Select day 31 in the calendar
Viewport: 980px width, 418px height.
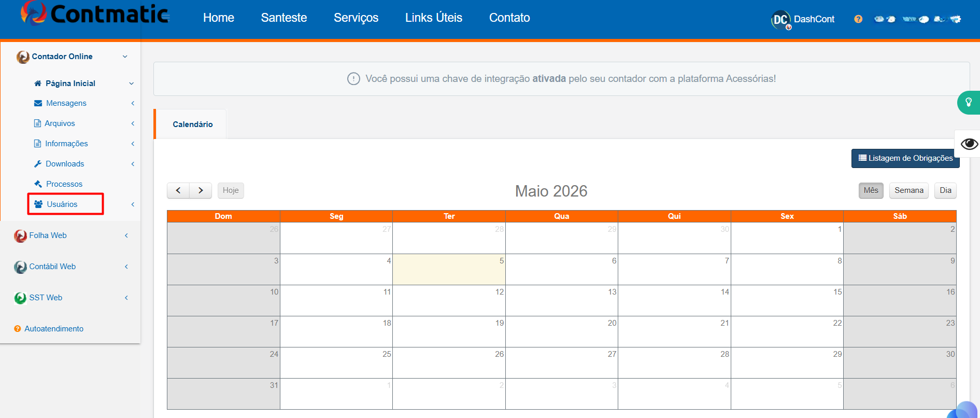(x=223, y=394)
